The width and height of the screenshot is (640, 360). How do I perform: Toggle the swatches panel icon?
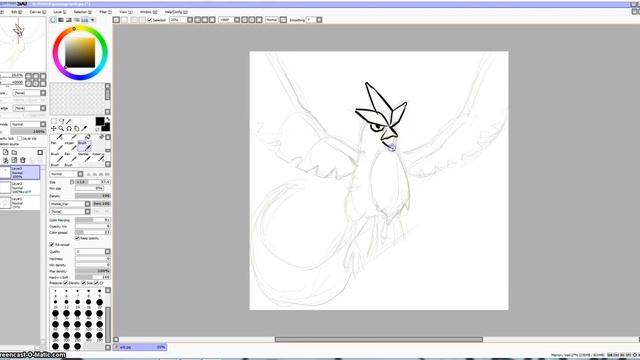tap(84, 20)
